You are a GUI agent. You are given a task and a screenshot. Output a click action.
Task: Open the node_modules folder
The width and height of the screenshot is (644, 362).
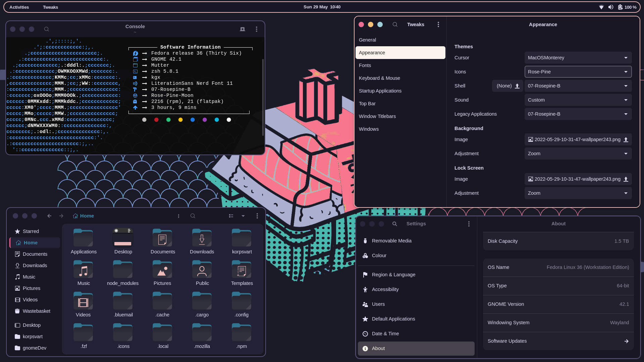point(123,273)
